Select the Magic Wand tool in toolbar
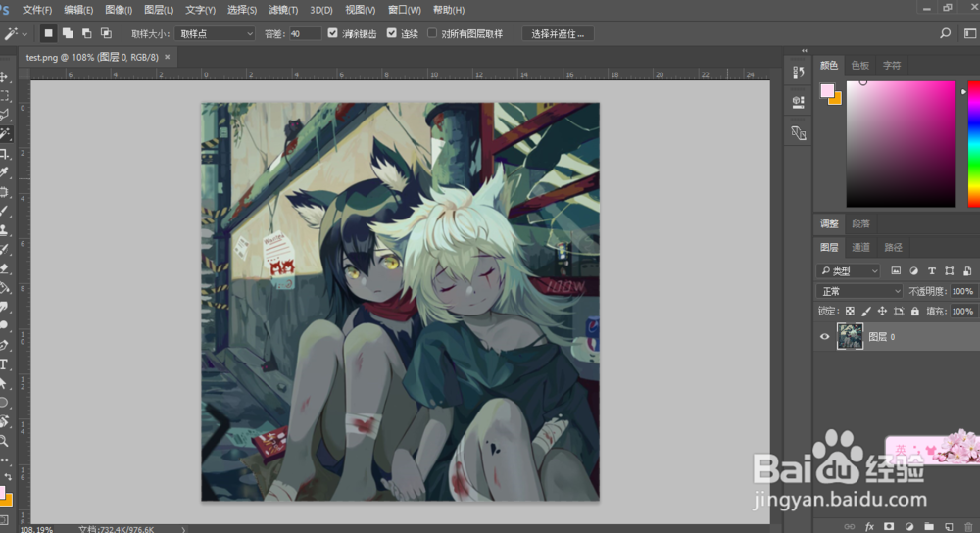 tap(4, 134)
